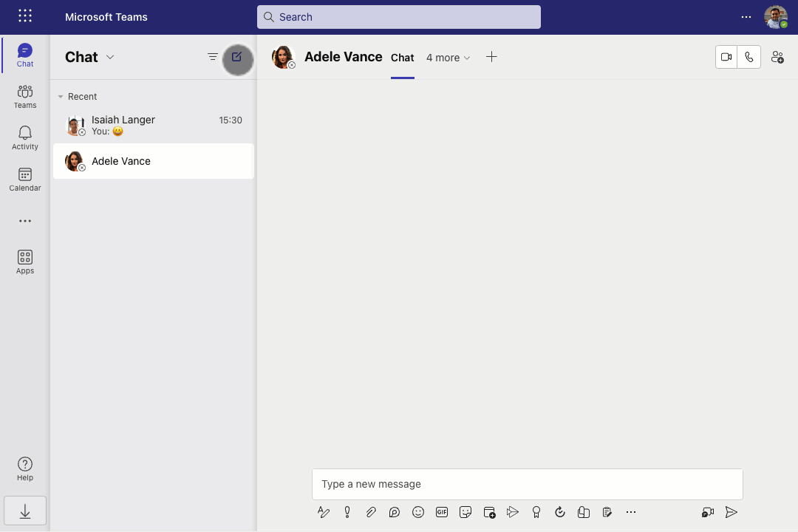
Task: Click the Microsoft Teams title
Action: [106, 17]
